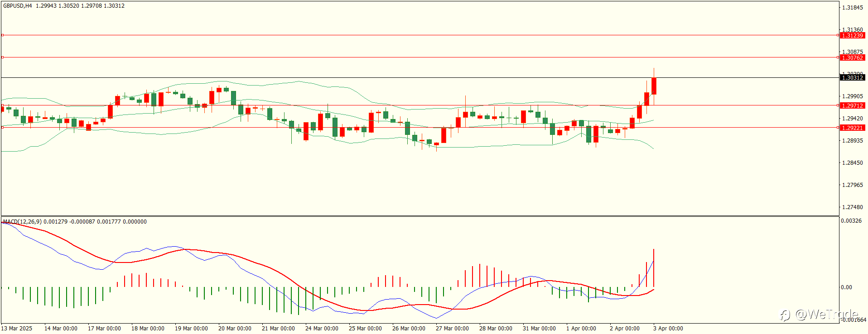The height and width of the screenshot is (334, 868).
Task: Click the 1.27480 price scale value
Action: (x=852, y=207)
